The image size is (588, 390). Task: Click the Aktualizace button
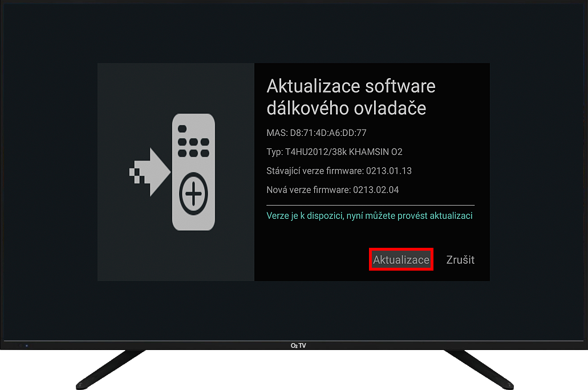(x=401, y=259)
